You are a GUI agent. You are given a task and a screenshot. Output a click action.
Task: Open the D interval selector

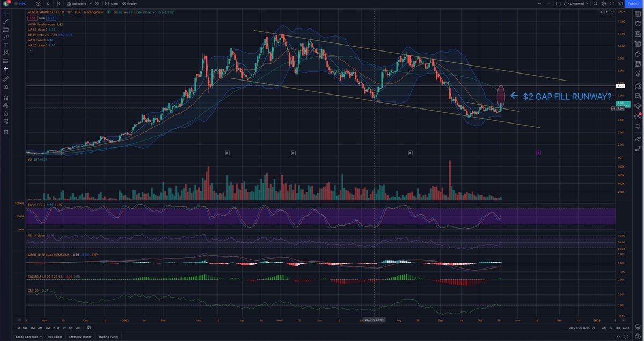48,4
